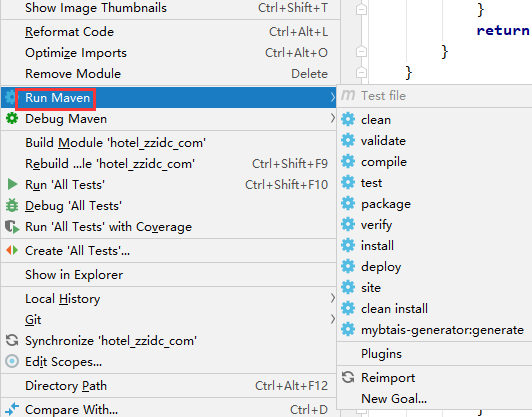The width and height of the screenshot is (532, 417).
Task: Click the coverage shield icon
Action: pos(12,227)
